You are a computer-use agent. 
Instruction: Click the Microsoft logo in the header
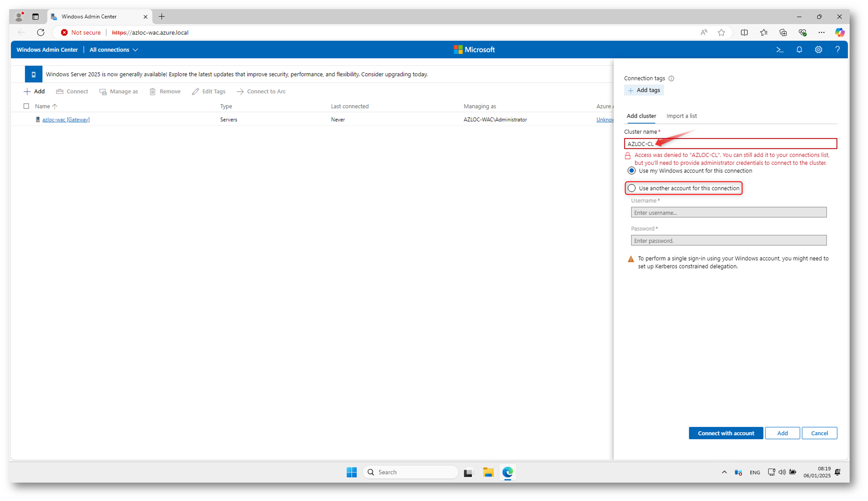tap(474, 50)
